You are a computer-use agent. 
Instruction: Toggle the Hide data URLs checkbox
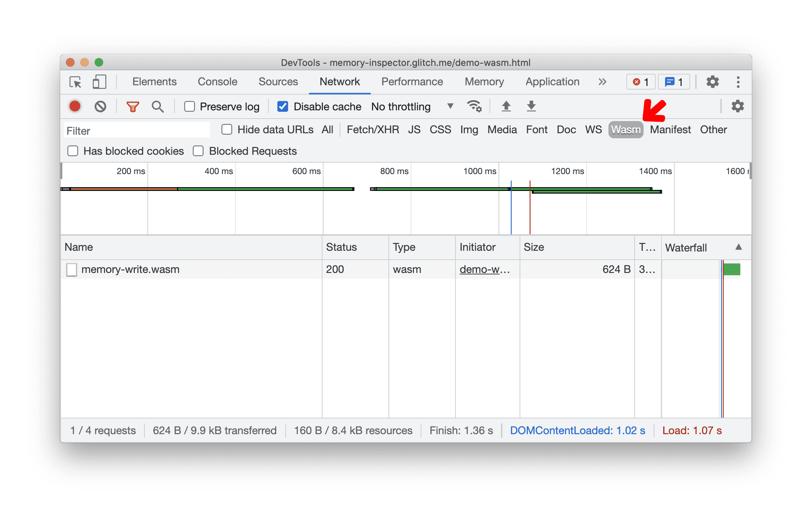226,130
